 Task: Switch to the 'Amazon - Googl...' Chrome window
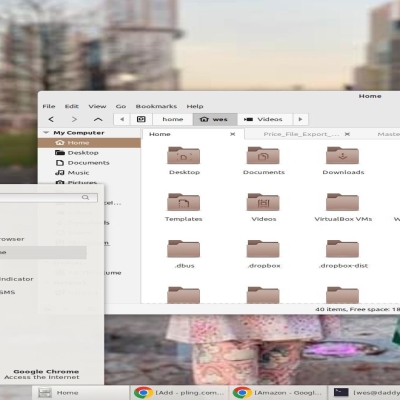pyautogui.click(x=278, y=393)
